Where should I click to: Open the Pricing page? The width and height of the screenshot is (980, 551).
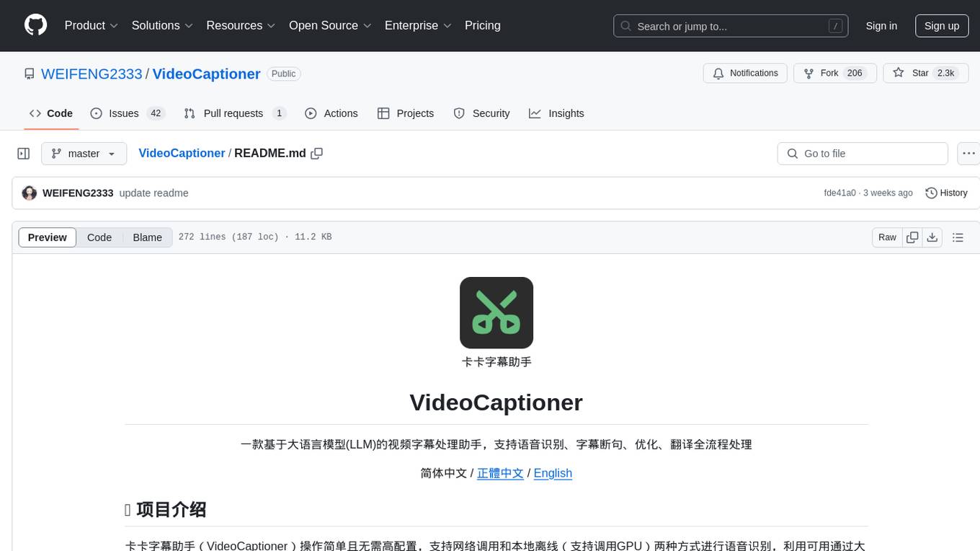click(x=483, y=25)
